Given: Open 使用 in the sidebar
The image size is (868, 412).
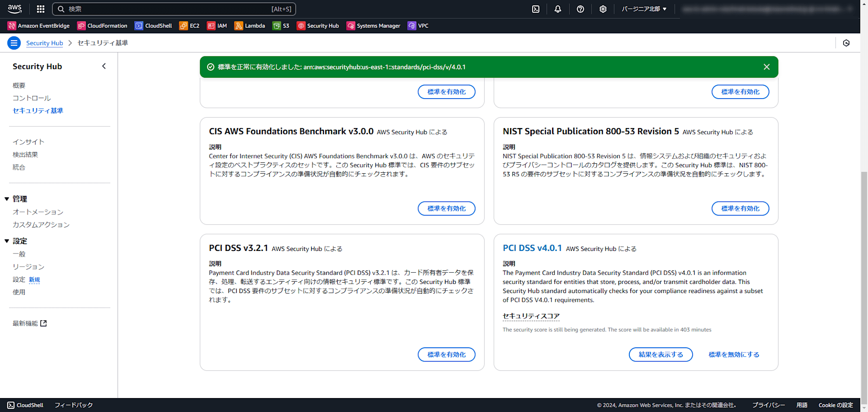Looking at the screenshot, I should pyautogui.click(x=19, y=292).
